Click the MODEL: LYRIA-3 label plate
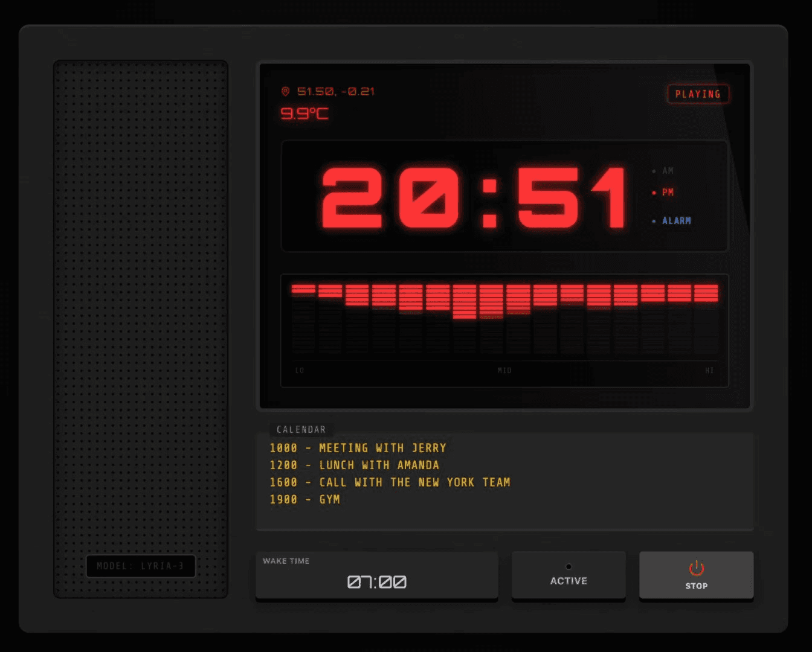Screen dimensions: 812x652 (140, 566)
